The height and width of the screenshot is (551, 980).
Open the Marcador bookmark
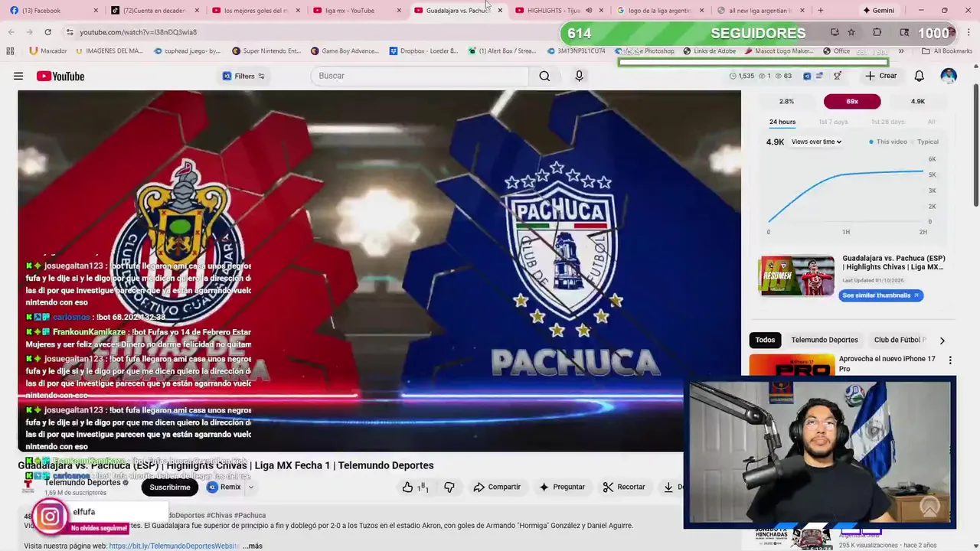coord(48,51)
